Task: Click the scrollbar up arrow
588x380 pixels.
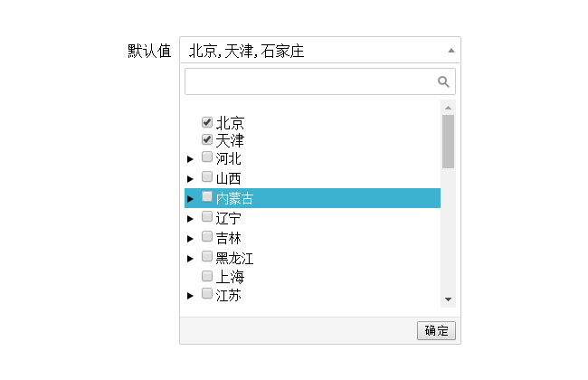Action: click(x=448, y=108)
